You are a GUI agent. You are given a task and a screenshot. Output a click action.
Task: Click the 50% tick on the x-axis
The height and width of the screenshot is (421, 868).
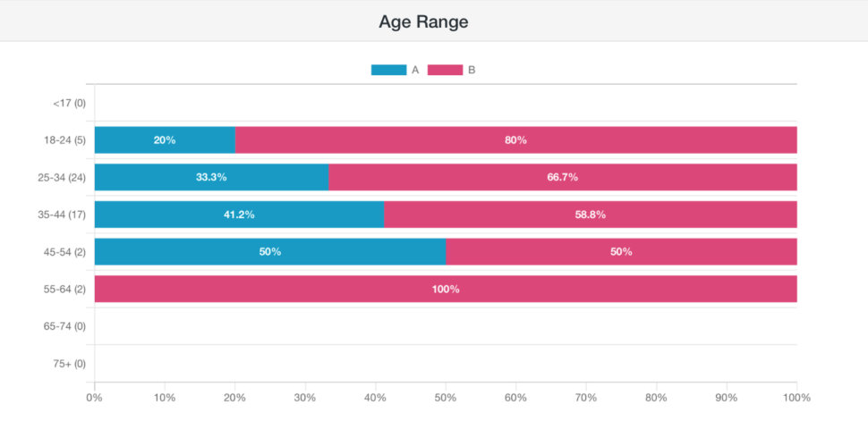click(x=446, y=398)
